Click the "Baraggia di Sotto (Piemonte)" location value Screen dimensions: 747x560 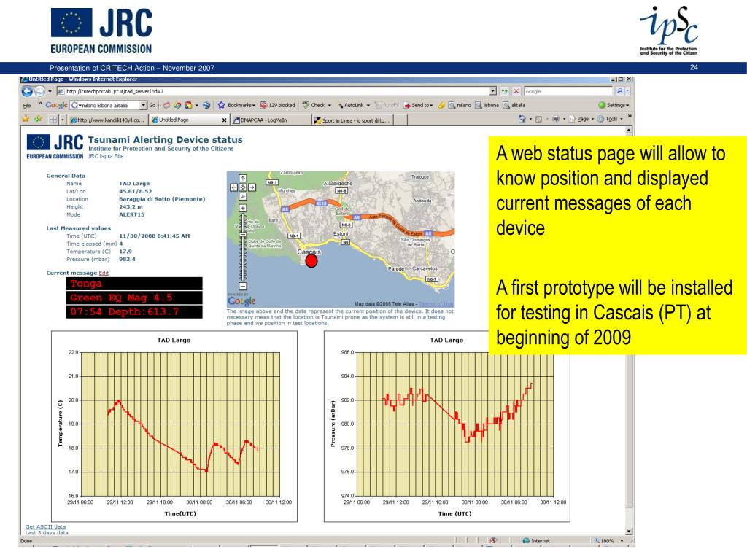[162, 199]
